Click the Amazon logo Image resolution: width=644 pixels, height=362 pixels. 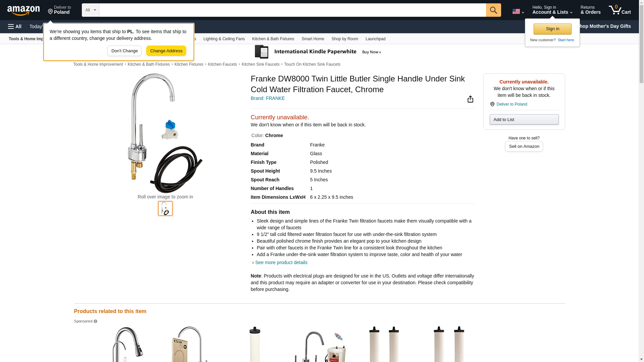(23, 10)
